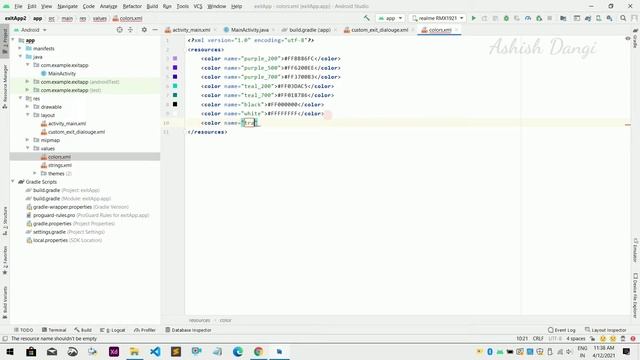640x360 pixels.
Task: Expand the themes folder
Action: [x=35, y=173]
